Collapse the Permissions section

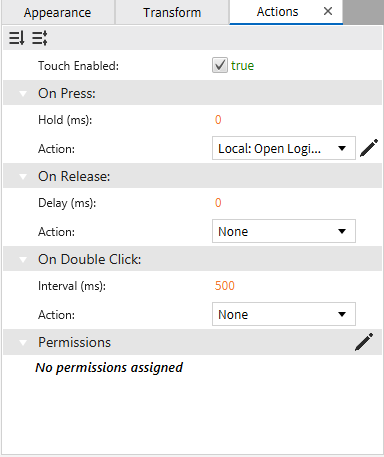pos(23,343)
